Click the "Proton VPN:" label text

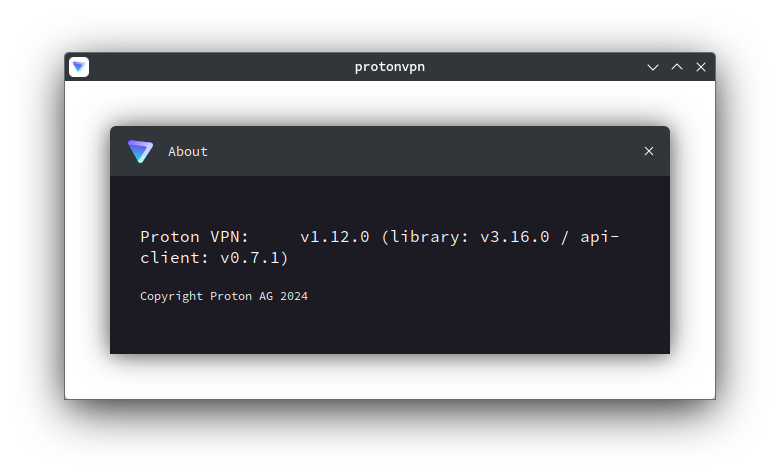tap(194, 236)
